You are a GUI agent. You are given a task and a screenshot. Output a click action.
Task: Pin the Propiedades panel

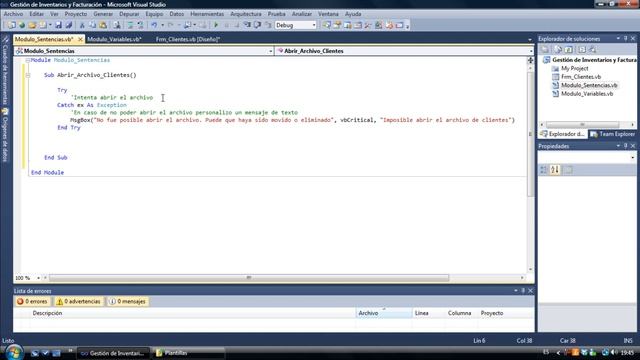[x=625, y=146]
